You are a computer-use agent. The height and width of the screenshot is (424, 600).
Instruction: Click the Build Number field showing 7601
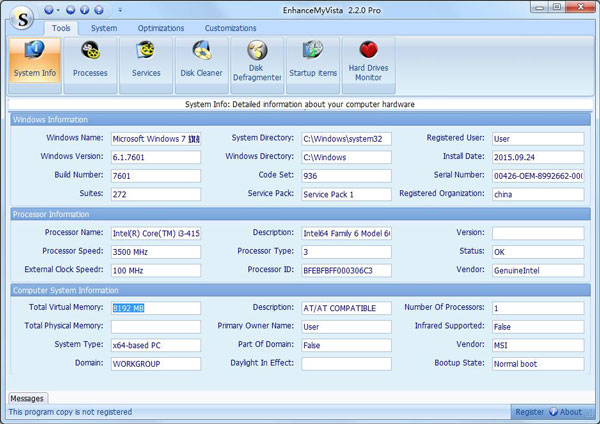[x=156, y=176]
